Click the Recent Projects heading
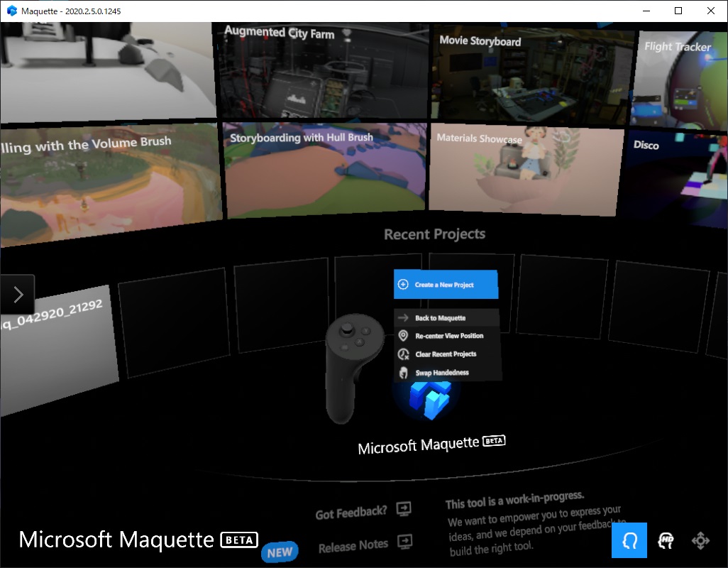This screenshot has width=728, height=568. click(x=434, y=234)
